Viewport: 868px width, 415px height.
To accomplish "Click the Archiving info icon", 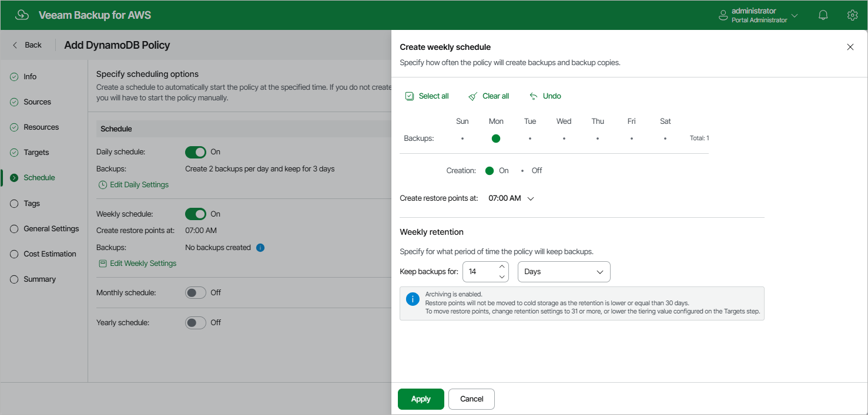I will (x=413, y=299).
